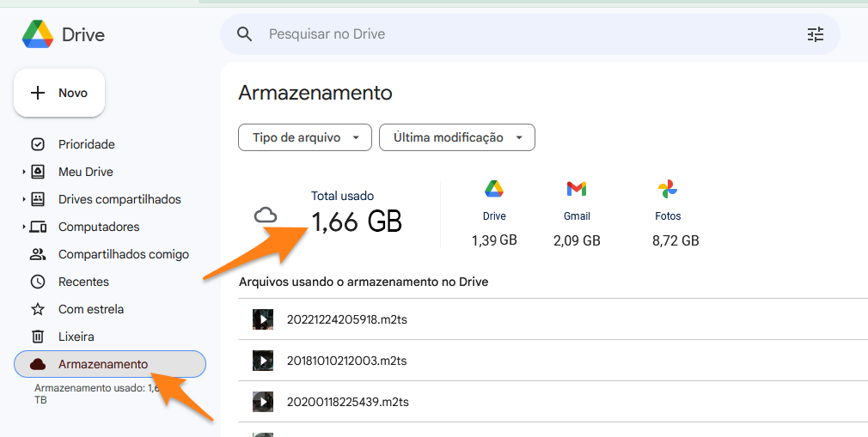The height and width of the screenshot is (437, 868).
Task: Open Com estrela section
Action: pyautogui.click(x=91, y=309)
